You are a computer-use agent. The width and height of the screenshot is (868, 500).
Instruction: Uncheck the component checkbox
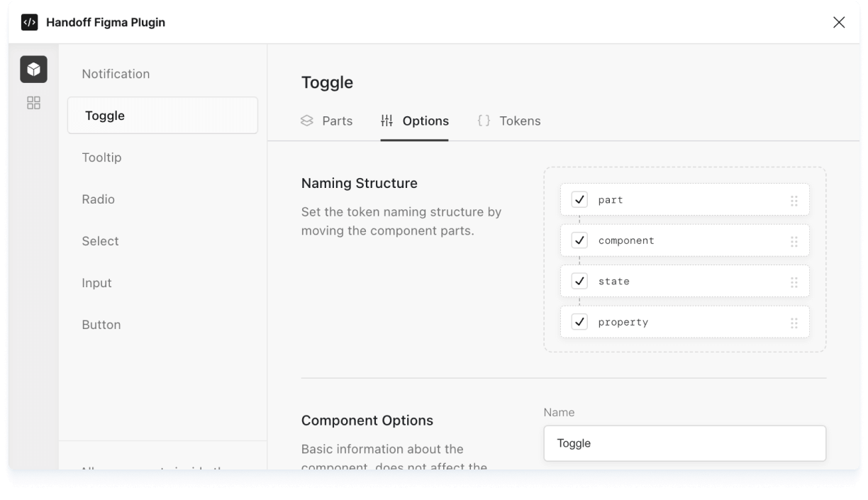pyautogui.click(x=579, y=240)
